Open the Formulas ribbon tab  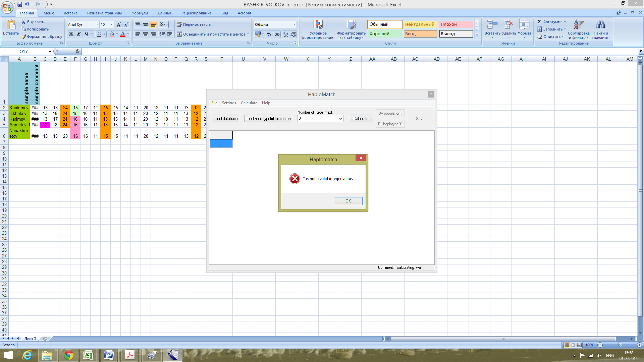coord(140,13)
